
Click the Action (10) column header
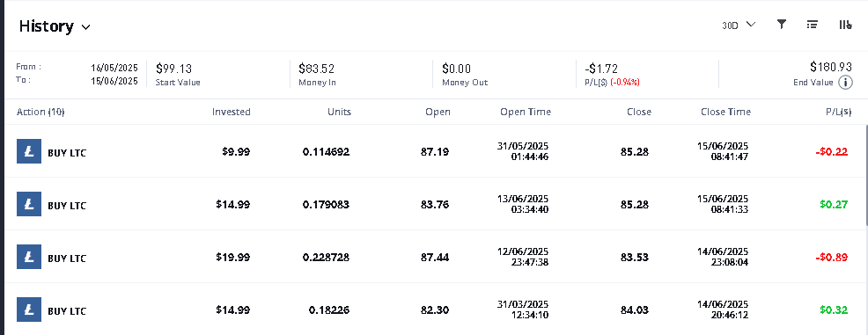40,112
